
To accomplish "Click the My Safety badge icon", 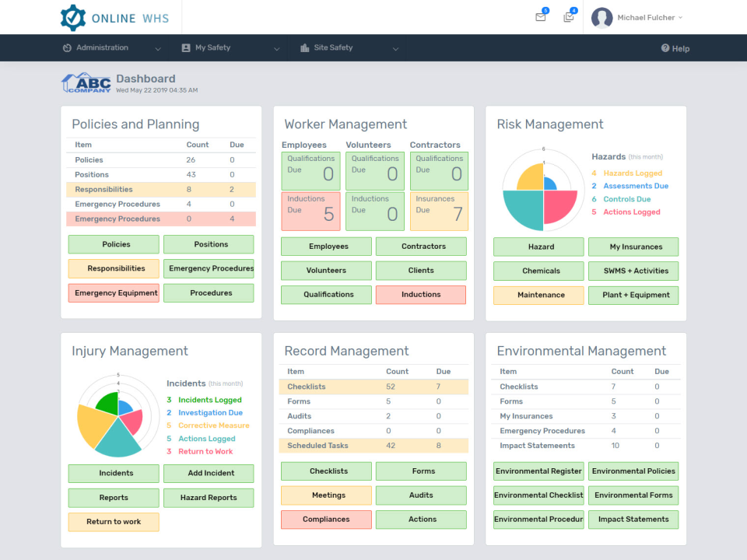I will pos(186,47).
